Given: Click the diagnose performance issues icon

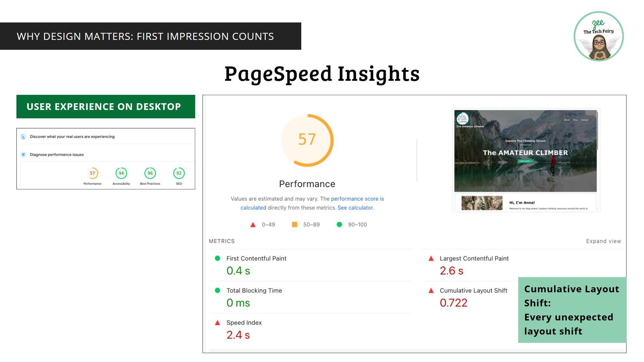Looking at the screenshot, I should tap(23, 155).
